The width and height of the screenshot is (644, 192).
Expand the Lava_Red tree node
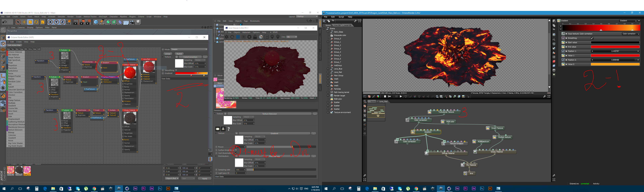tap(328, 72)
